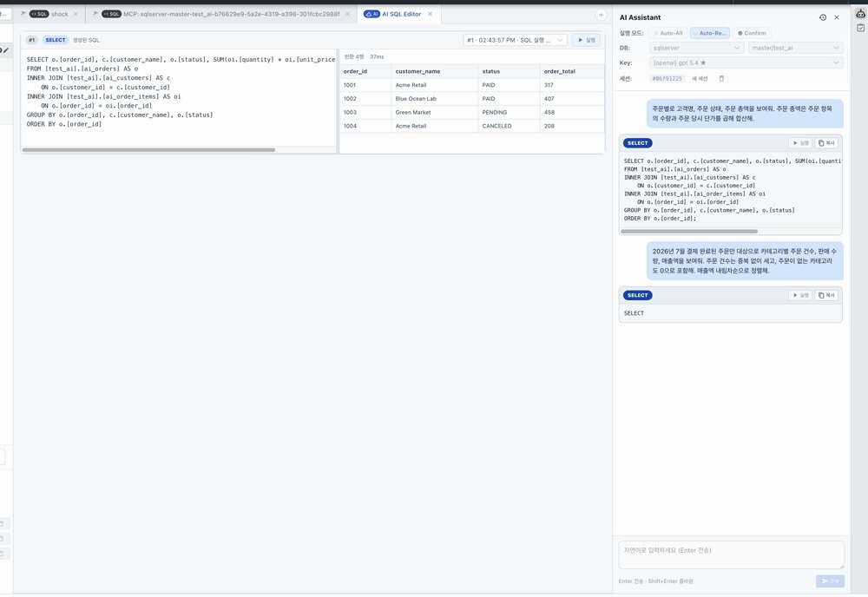Click SELECT badge of first assistant reply
868x597 pixels.
(x=637, y=143)
